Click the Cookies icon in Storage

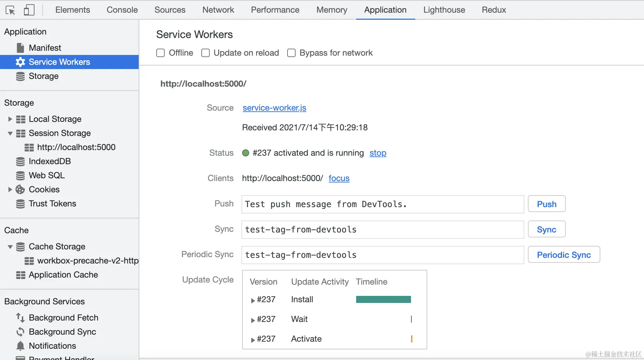20,190
